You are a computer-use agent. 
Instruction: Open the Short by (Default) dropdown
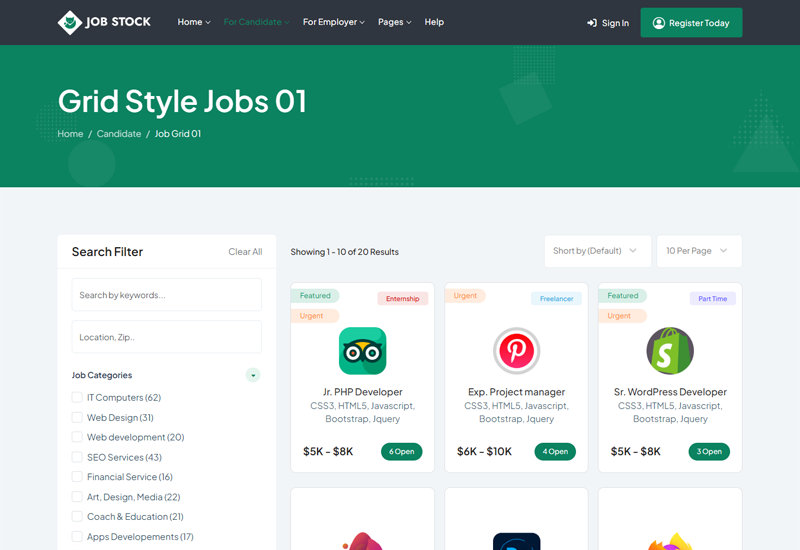coord(597,251)
